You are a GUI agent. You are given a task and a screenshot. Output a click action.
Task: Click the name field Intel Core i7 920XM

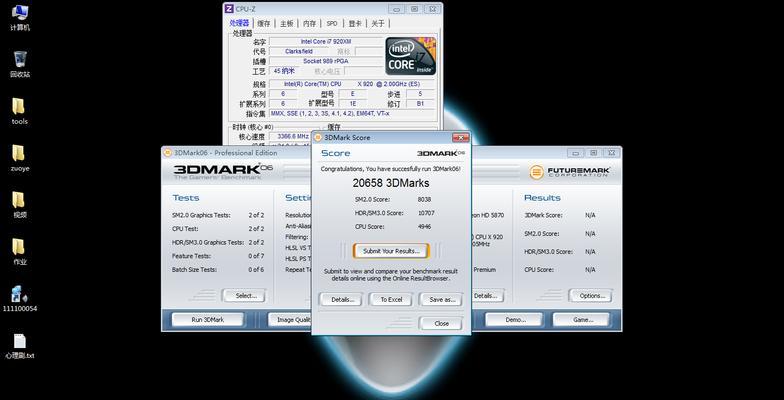coord(326,42)
